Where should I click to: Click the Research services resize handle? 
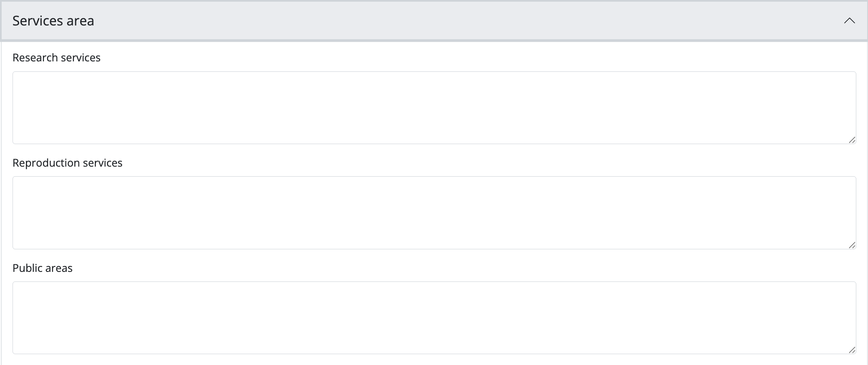pyautogui.click(x=852, y=140)
